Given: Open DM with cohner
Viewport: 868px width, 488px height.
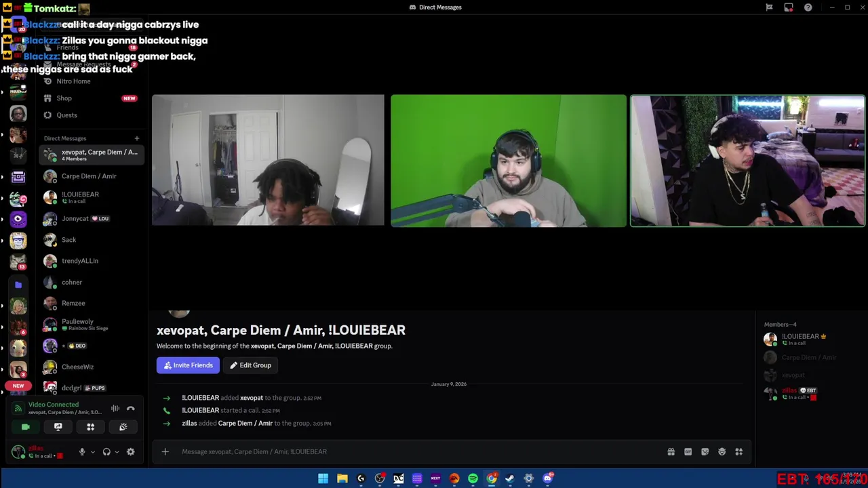Looking at the screenshot, I should (x=92, y=282).
